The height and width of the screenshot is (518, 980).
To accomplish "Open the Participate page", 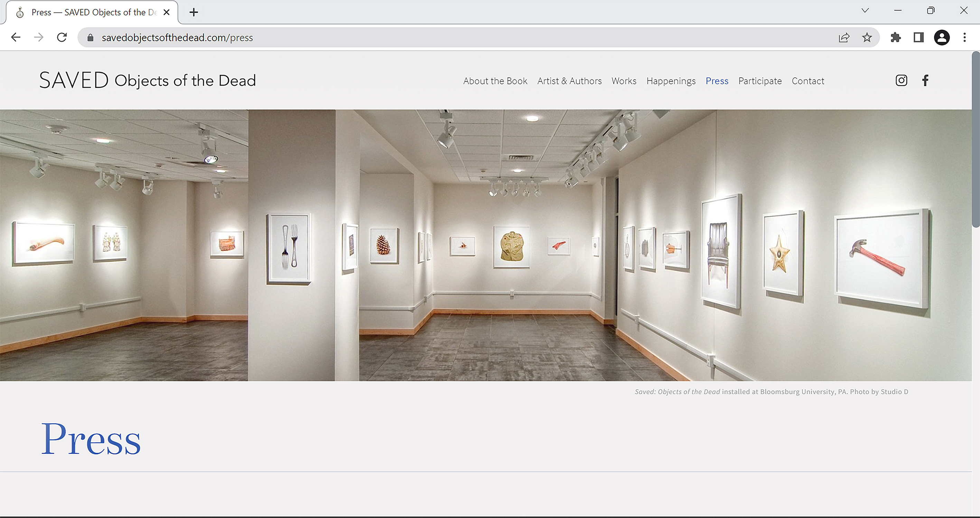I will point(760,81).
